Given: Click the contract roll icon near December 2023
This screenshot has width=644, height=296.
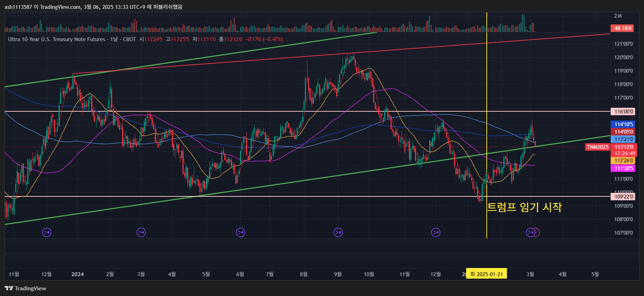Looking at the screenshot, I should [47, 233].
